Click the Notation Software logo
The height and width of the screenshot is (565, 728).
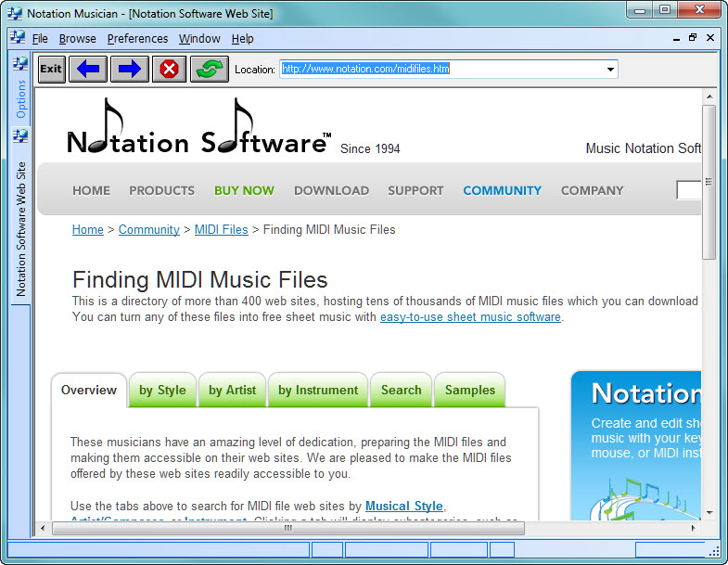(x=198, y=128)
